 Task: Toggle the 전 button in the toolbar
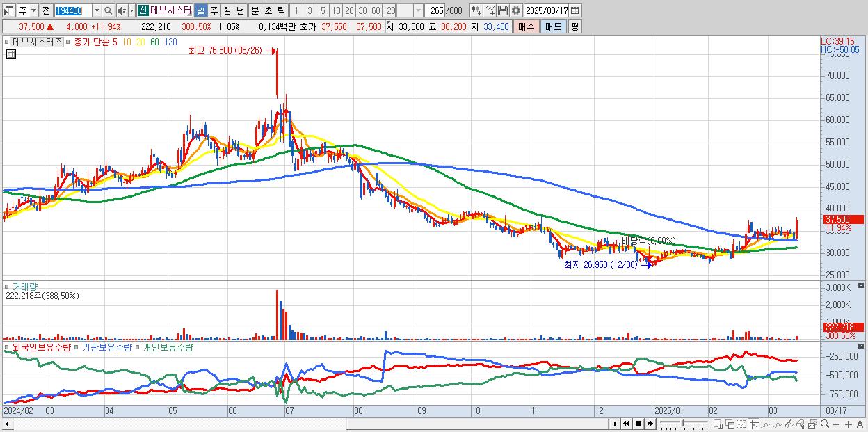pos(46,10)
